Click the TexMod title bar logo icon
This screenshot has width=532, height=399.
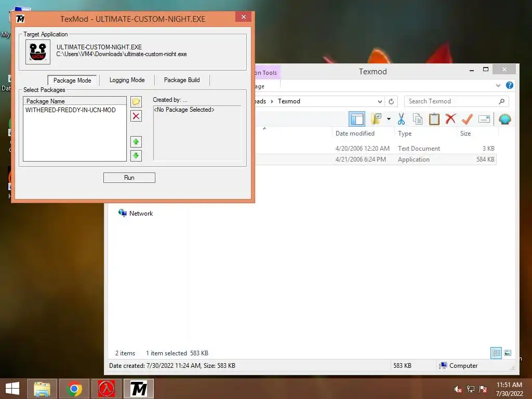[x=20, y=19]
